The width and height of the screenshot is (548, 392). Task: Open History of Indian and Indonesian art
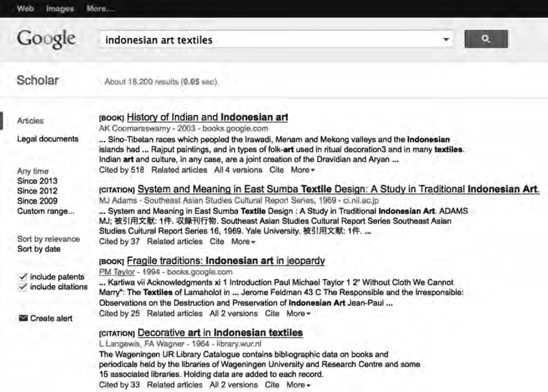207,118
